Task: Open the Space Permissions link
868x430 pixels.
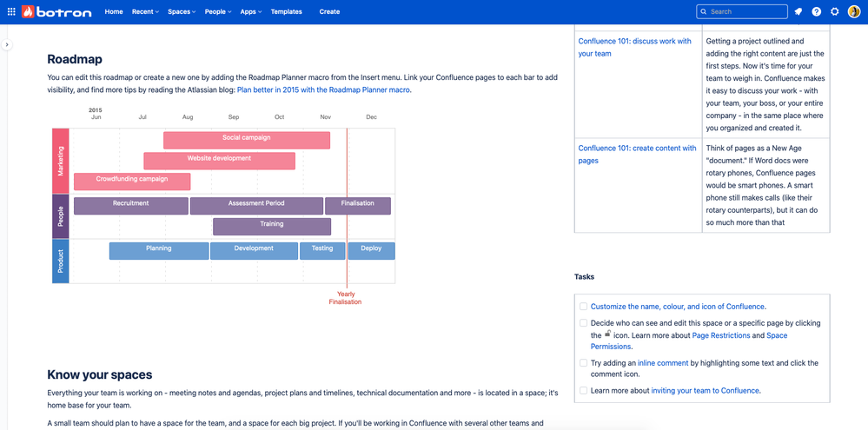Action: point(689,341)
